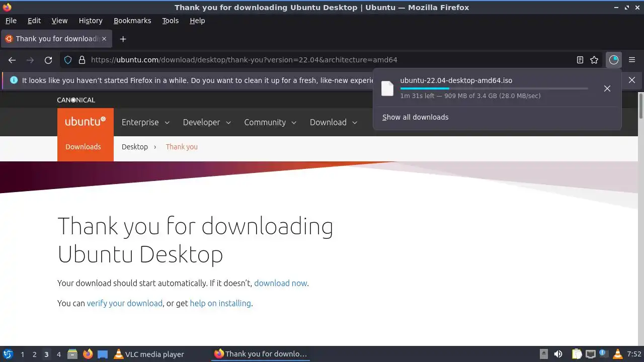The image size is (644, 362).
Task: Open the removable media tray icon
Action: [543, 354]
